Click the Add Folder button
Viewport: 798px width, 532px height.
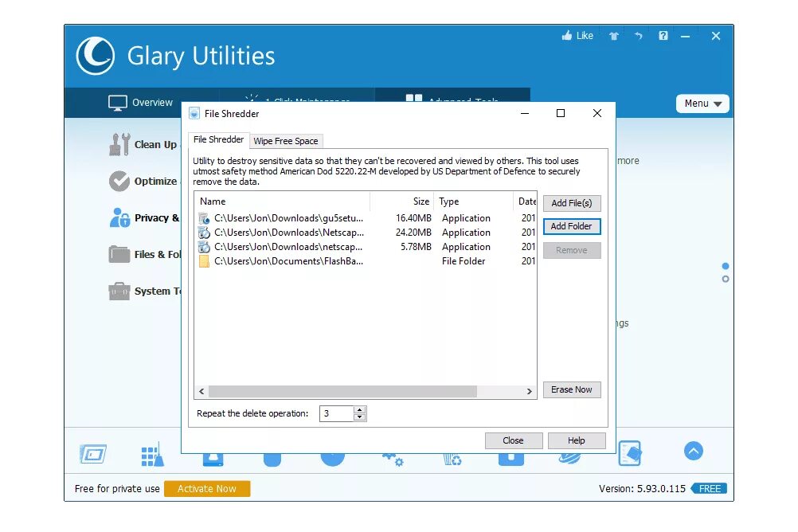point(572,226)
